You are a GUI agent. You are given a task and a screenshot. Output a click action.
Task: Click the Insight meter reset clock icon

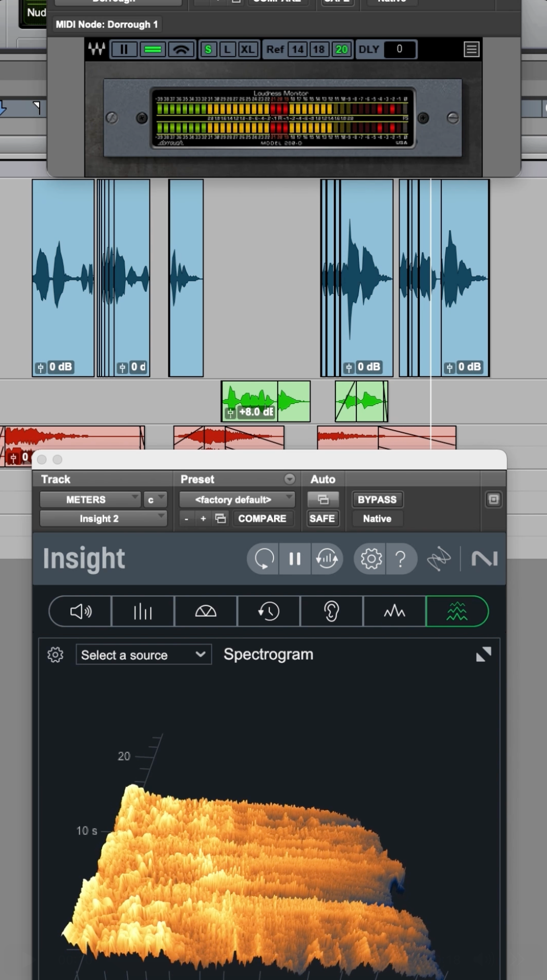327,559
